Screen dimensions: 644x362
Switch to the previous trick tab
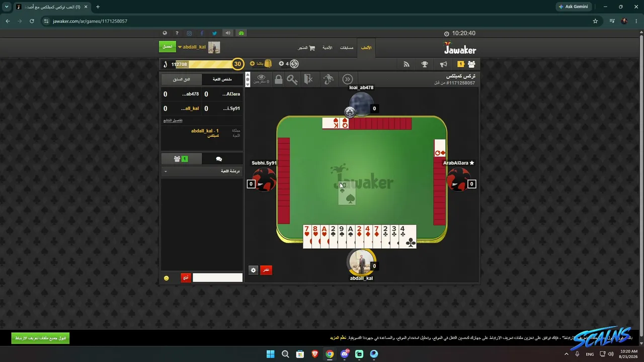(x=182, y=79)
